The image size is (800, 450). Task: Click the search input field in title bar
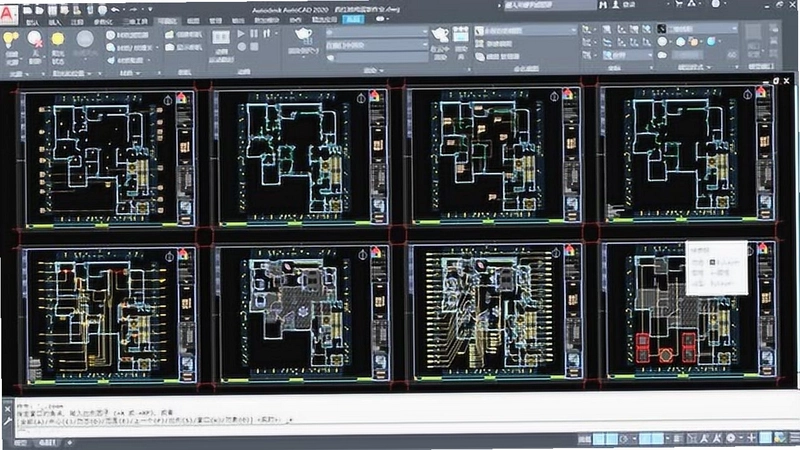pyautogui.click(x=549, y=5)
